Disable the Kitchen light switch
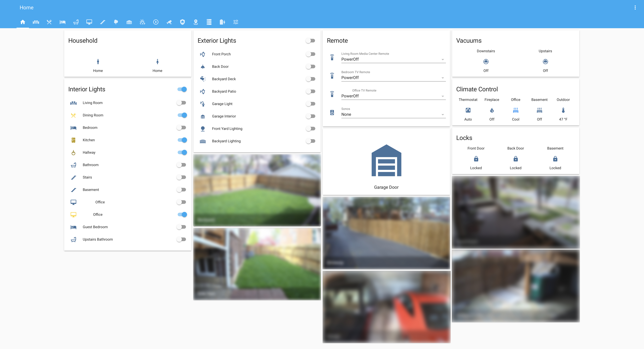Image resolution: width=644 pixels, height=349 pixels. point(182,140)
